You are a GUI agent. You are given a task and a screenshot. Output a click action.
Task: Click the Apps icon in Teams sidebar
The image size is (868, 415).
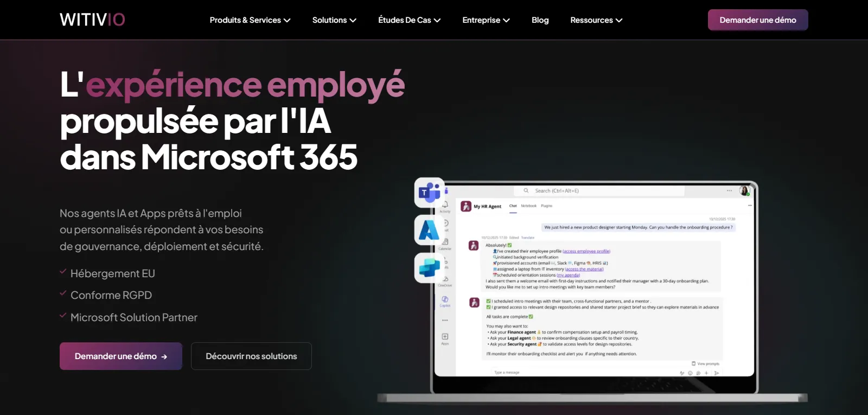click(445, 337)
